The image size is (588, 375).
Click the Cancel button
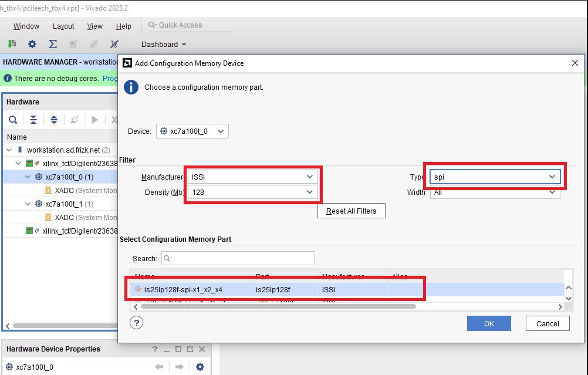[548, 323]
